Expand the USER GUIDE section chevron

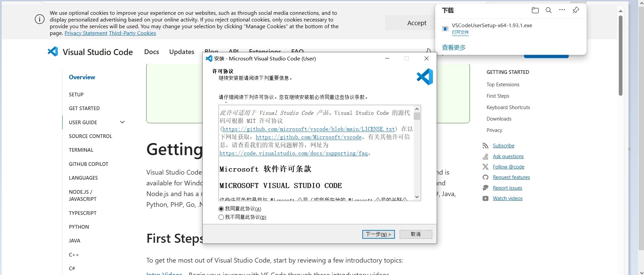(122, 122)
